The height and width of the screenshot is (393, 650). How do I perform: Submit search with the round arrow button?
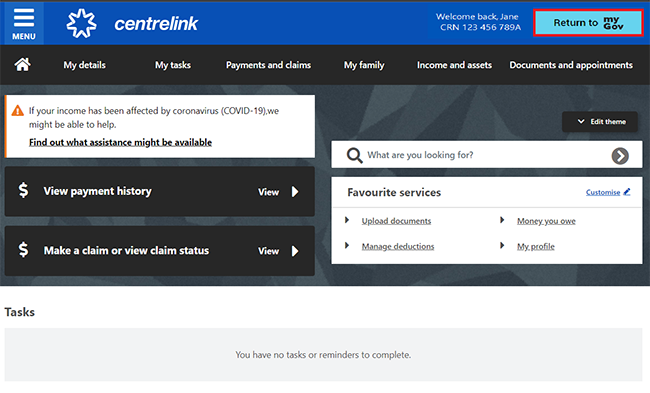620,156
